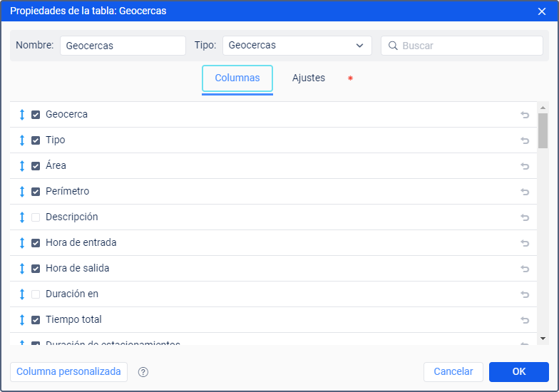The image size is (559, 392).
Task: Click the Columna personalizada button
Action: (x=68, y=372)
